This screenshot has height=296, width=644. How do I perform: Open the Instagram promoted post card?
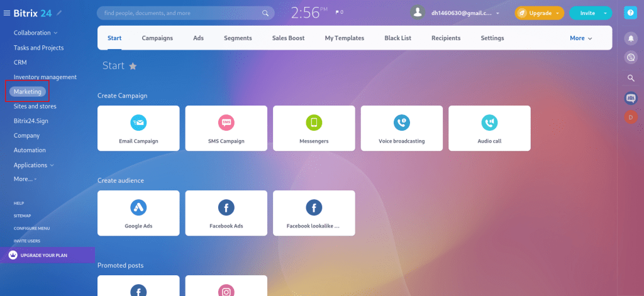[x=226, y=286]
